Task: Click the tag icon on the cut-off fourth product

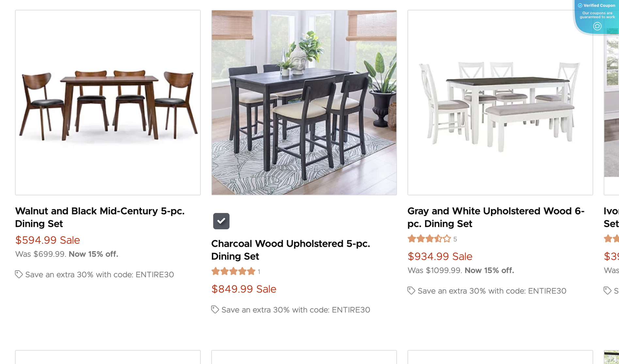Action: click(607, 290)
